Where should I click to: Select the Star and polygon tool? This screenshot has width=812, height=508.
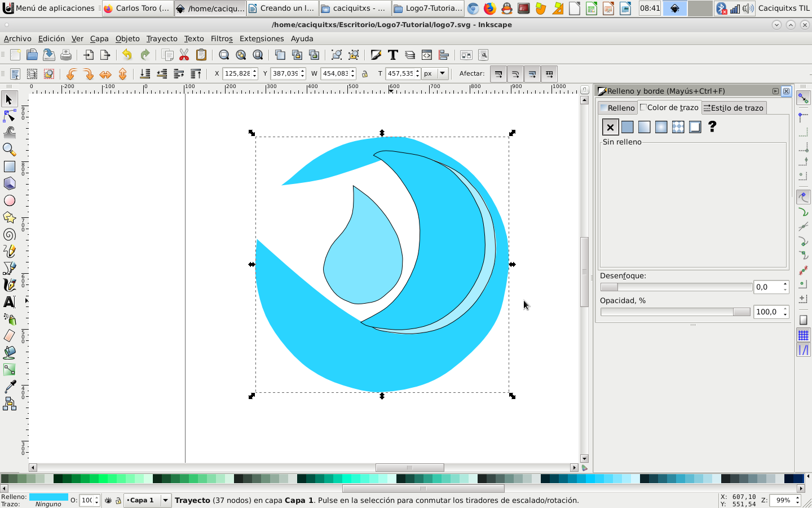10,217
